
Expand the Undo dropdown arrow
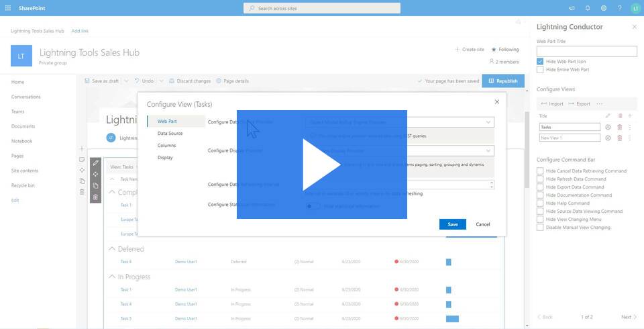click(x=161, y=81)
